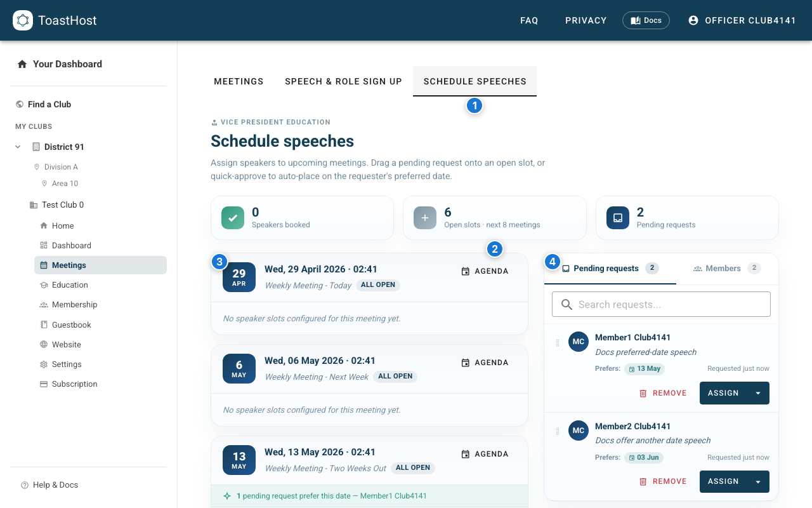Click the globe icon beside Find a Club
Viewport: 812px width, 508px height.
[20, 104]
